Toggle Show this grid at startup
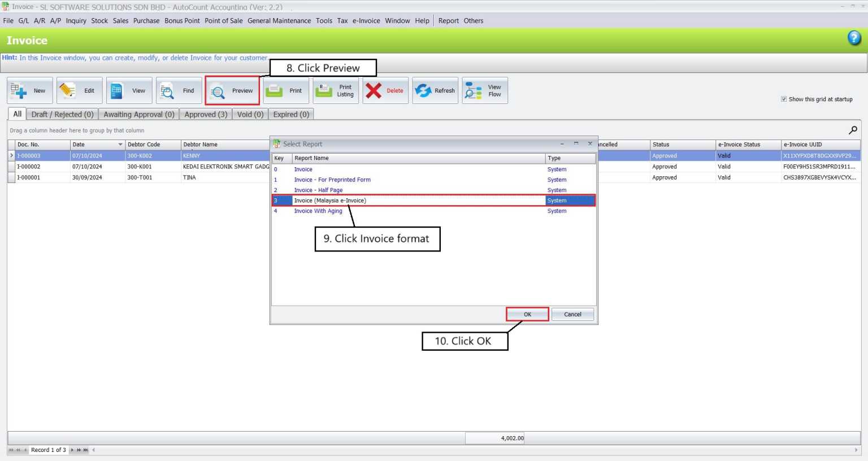Screen dimensions: 868x461 click(x=784, y=99)
